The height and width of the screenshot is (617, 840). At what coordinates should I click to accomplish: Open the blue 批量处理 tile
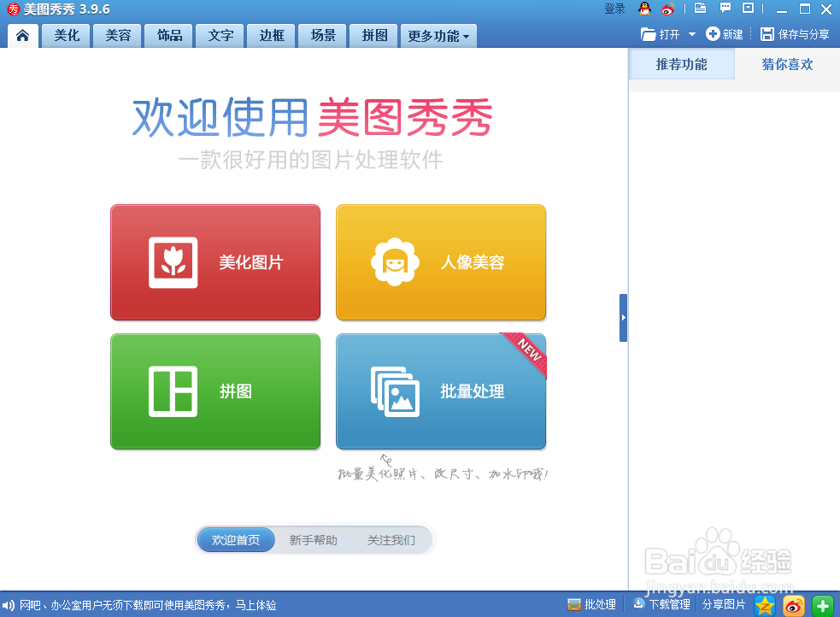pyautogui.click(x=441, y=391)
